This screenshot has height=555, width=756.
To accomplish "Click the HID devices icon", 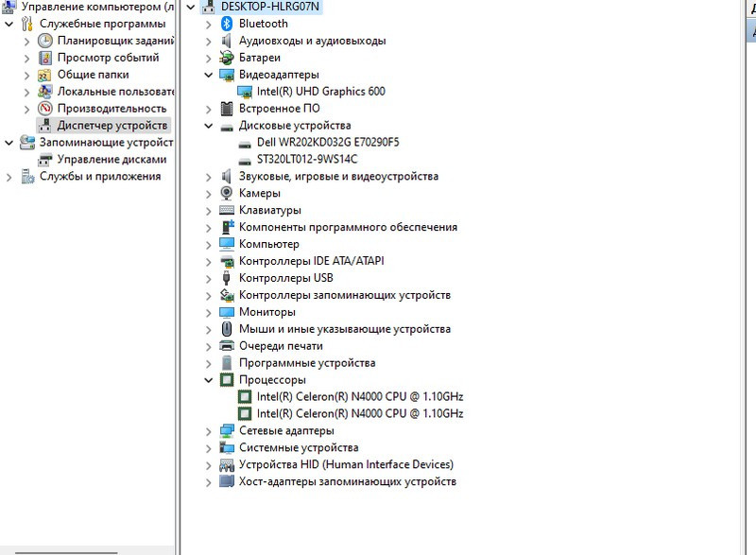I will 227,465.
